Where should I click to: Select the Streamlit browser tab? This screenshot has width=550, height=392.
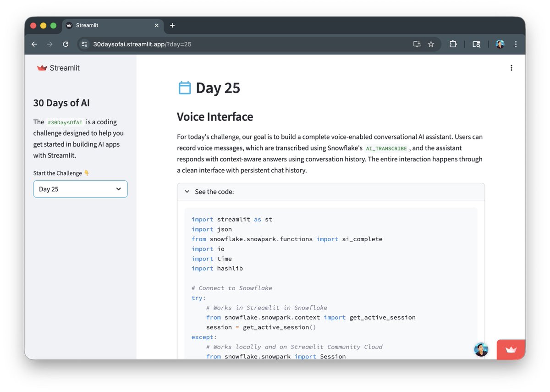(x=113, y=25)
